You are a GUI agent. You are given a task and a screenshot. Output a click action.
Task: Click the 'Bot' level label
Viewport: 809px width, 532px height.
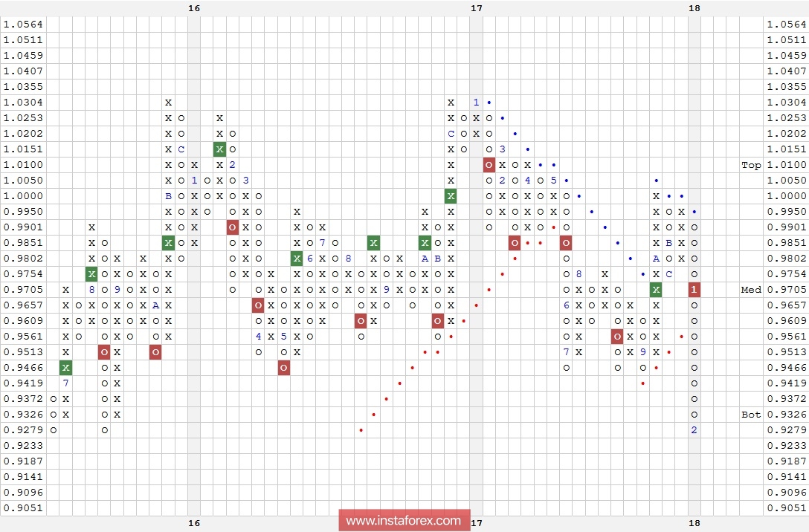[751, 415]
